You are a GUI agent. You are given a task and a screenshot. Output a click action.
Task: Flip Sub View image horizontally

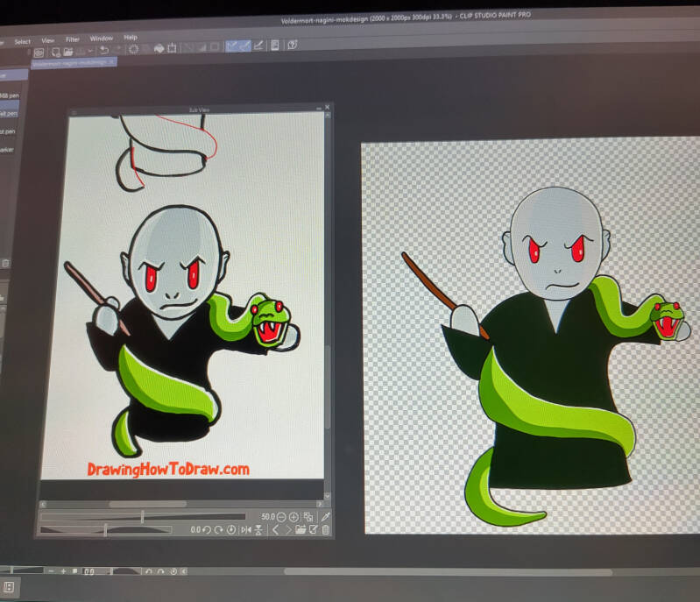tap(246, 530)
